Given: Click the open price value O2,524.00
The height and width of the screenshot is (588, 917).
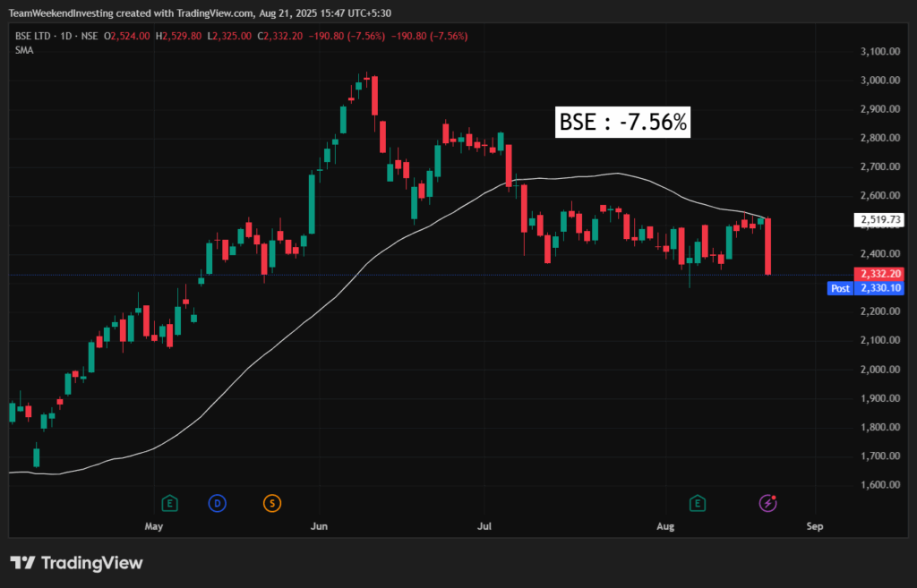Looking at the screenshot, I should [x=127, y=36].
